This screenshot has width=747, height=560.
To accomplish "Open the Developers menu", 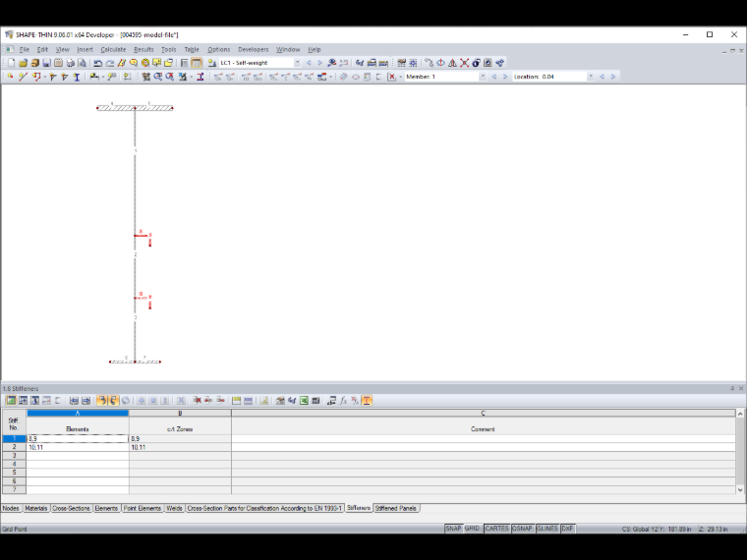I will [x=253, y=49].
